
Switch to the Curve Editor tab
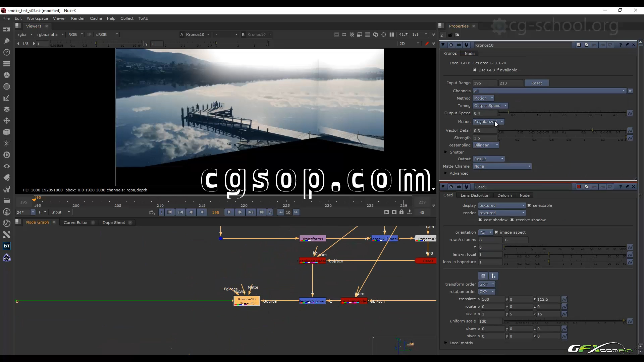(75, 223)
